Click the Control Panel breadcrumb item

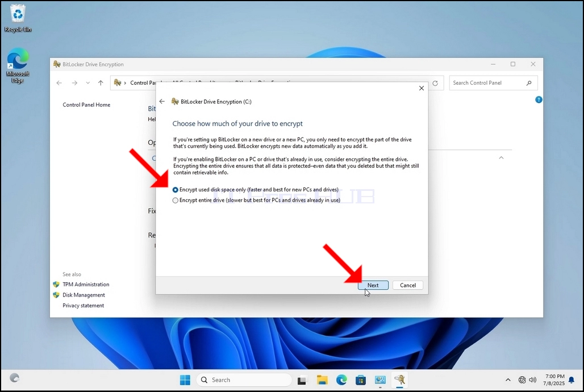(143, 83)
